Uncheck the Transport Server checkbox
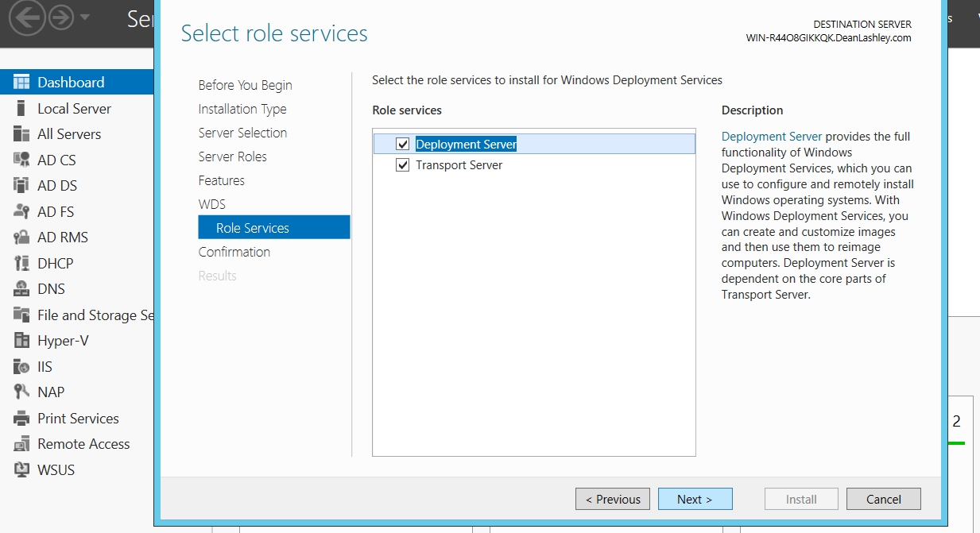The height and width of the screenshot is (533, 980). 403,165
